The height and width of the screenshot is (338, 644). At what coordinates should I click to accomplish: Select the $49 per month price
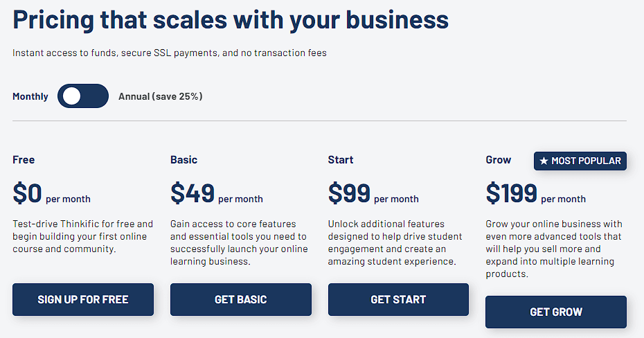[x=216, y=195]
